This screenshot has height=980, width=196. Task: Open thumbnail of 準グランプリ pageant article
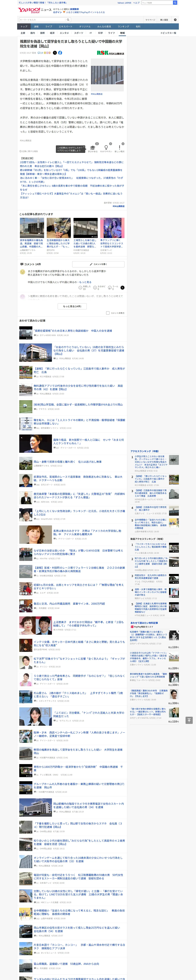[x=112, y=228]
